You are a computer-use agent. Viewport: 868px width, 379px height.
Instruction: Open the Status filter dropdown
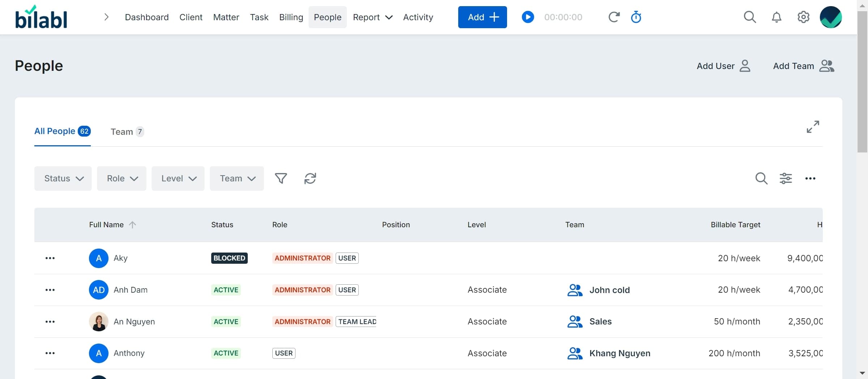[63, 178]
